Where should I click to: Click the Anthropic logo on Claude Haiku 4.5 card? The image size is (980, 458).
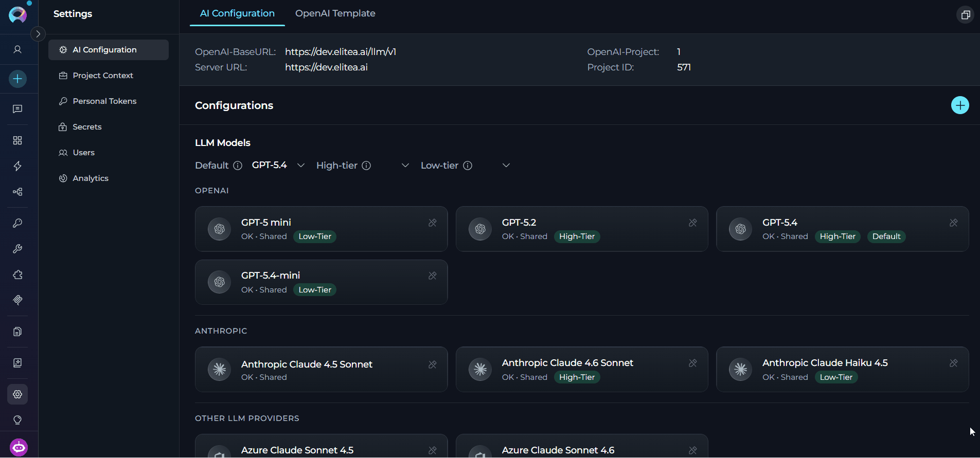(741, 370)
